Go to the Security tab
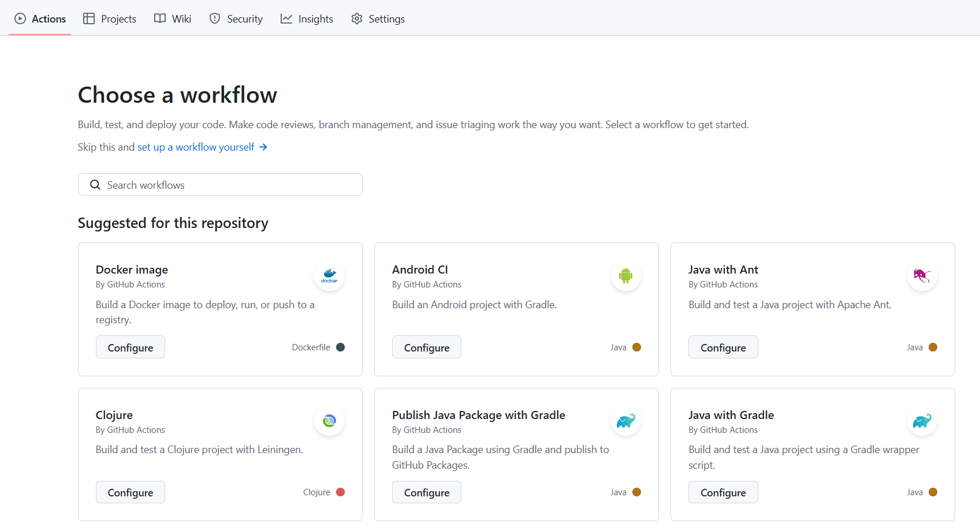 pyautogui.click(x=236, y=18)
